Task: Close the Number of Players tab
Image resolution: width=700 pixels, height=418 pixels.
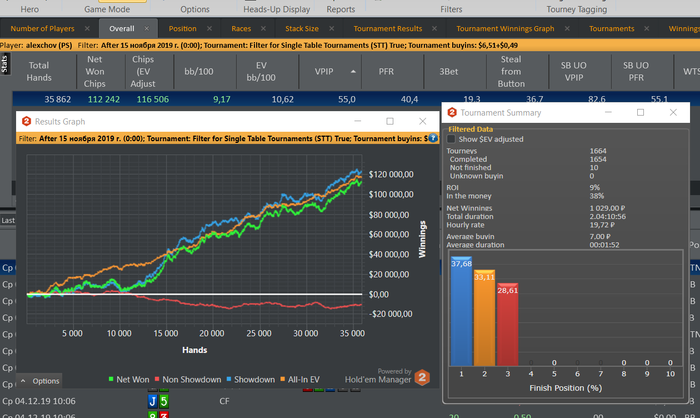Action: click(87, 29)
